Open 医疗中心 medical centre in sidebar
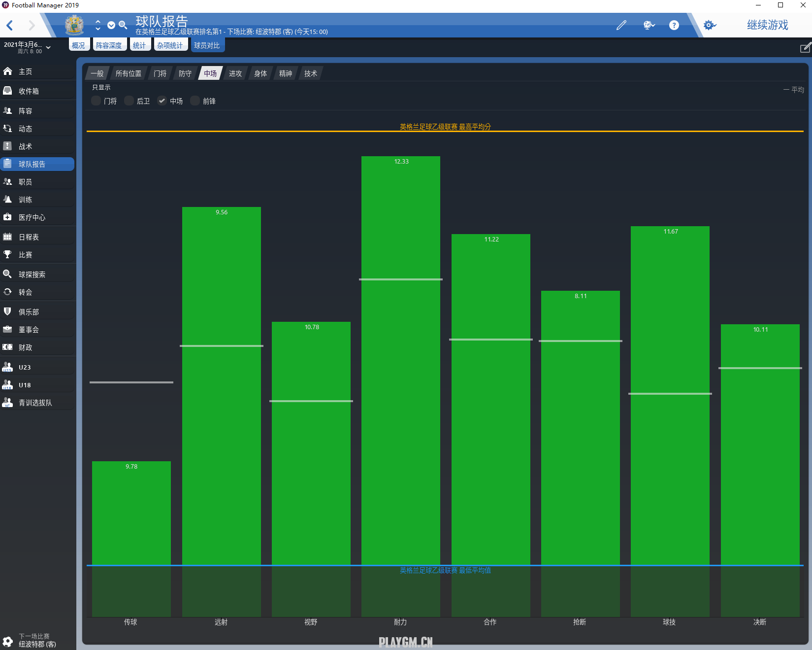The image size is (812, 650). tap(37, 217)
